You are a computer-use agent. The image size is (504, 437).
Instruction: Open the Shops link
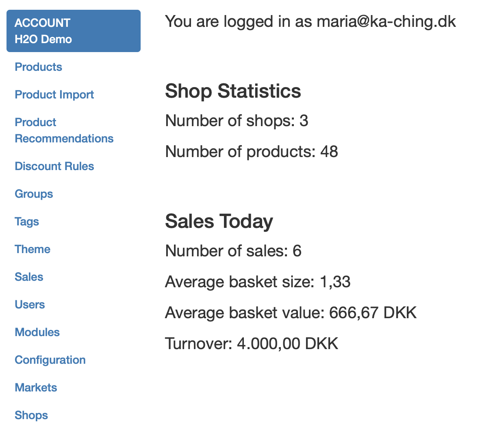point(31,415)
